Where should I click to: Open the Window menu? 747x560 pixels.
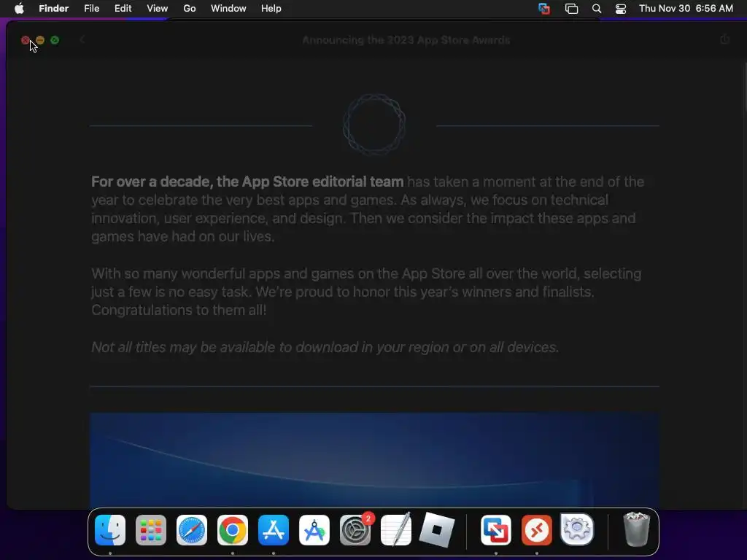[x=228, y=9]
